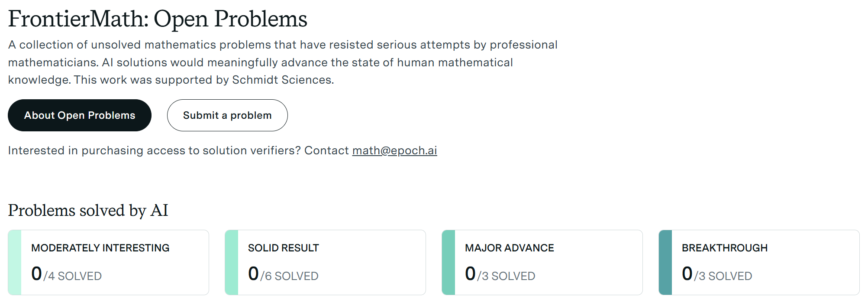Click the Problems solved by AI heading

[88, 211]
